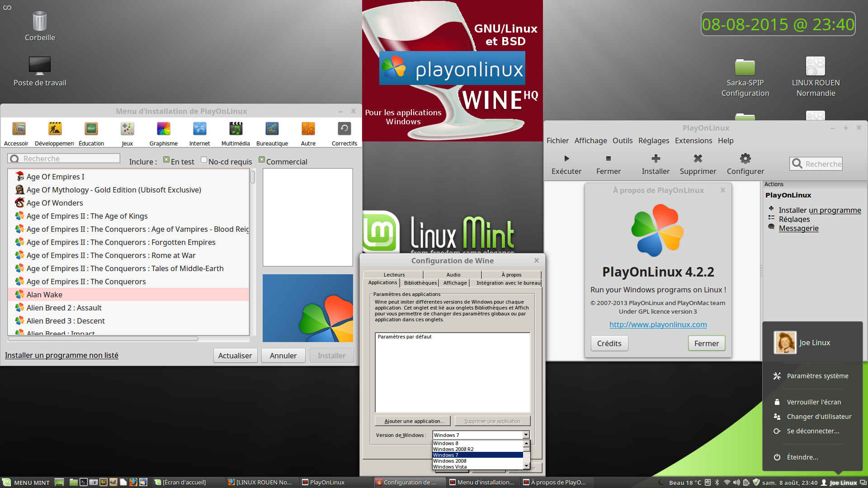
Task: Click Installer plus icon in PlayOnLinux toolbar
Action: pyautogui.click(x=656, y=164)
